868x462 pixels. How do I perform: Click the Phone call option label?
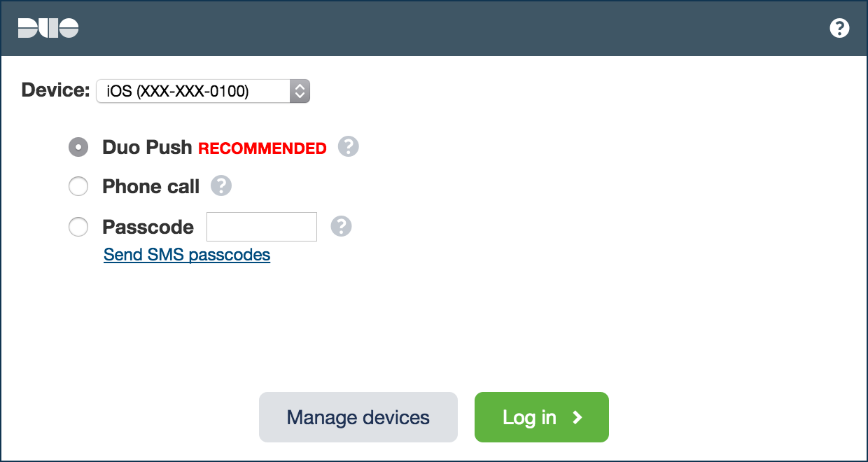(151, 186)
